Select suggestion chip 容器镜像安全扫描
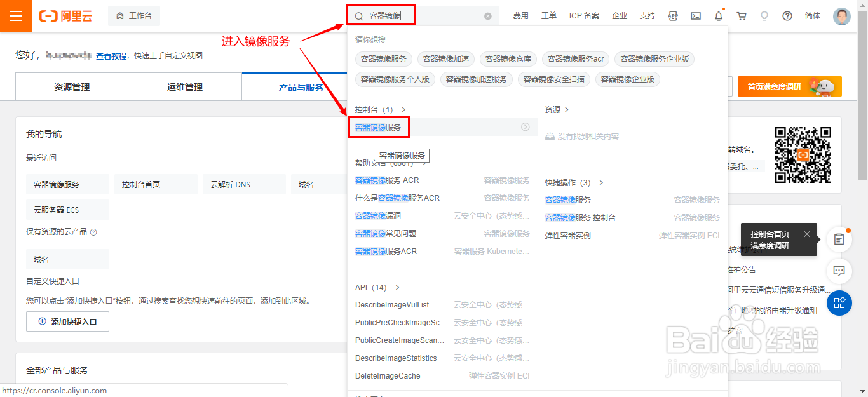This screenshot has height=397, width=868. pos(554,79)
